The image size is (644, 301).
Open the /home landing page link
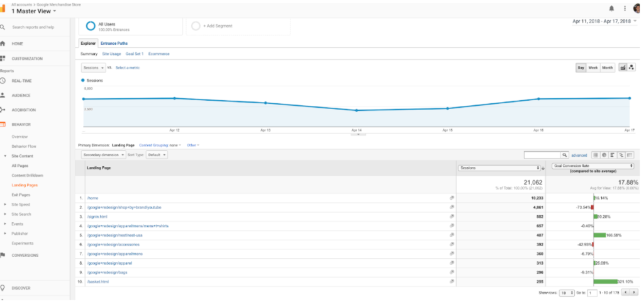[x=92, y=197]
